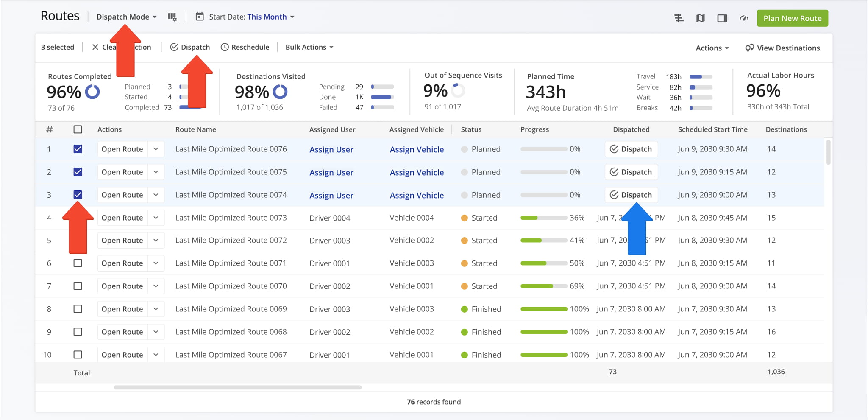Open the column settings icon near Dispatch Mode
868x420 pixels.
tap(172, 17)
